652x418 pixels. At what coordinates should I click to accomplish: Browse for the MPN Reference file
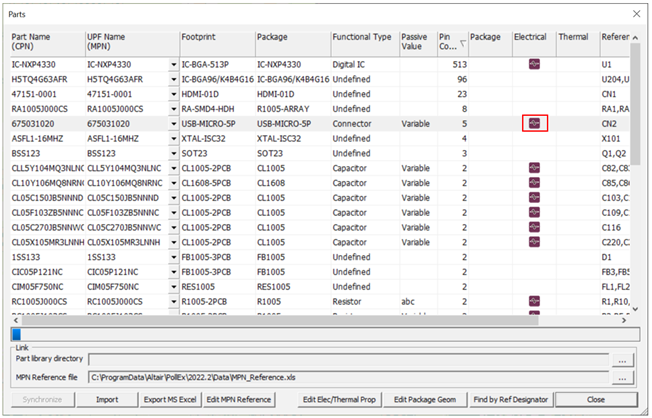[623, 379]
